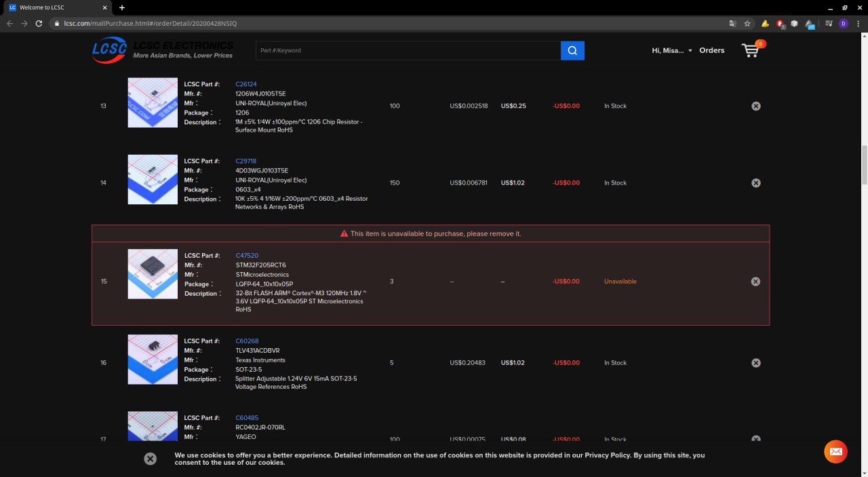Screen dimensions: 868x477
Task: Click the LQFP-64_10x10x05P package text
Action: 264,284
